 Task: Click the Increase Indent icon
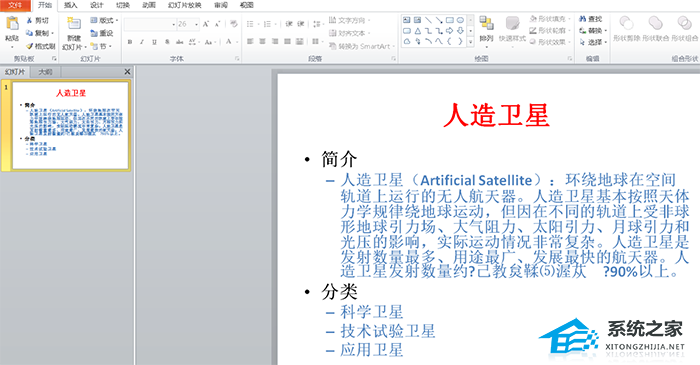point(301,24)
